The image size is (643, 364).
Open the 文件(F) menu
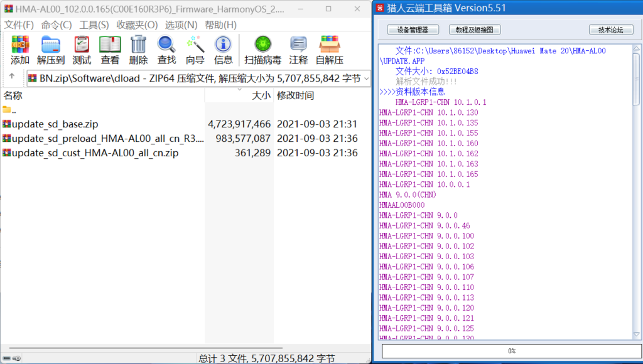(19, 25)
